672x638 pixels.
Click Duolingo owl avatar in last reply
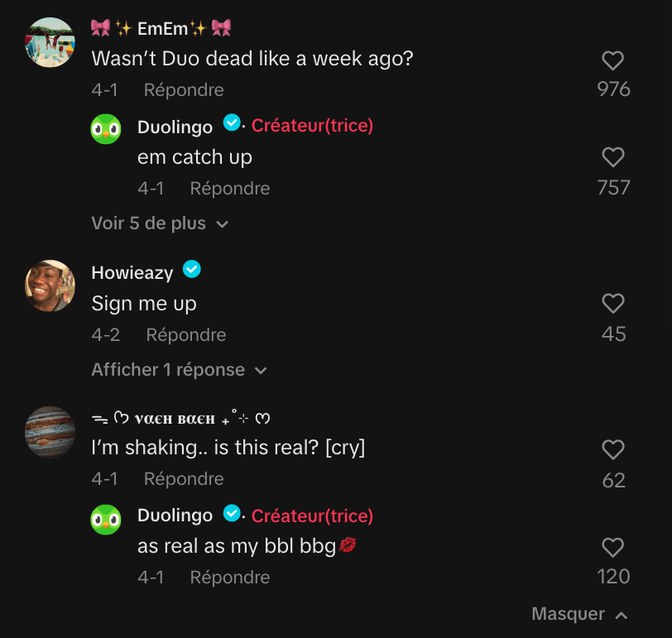106,519
